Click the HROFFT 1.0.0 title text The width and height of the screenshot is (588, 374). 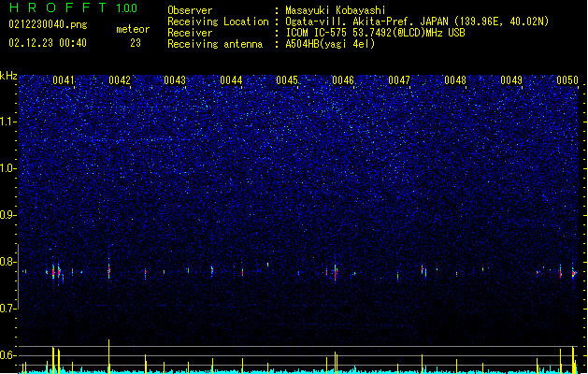click(x=73, y=7)
